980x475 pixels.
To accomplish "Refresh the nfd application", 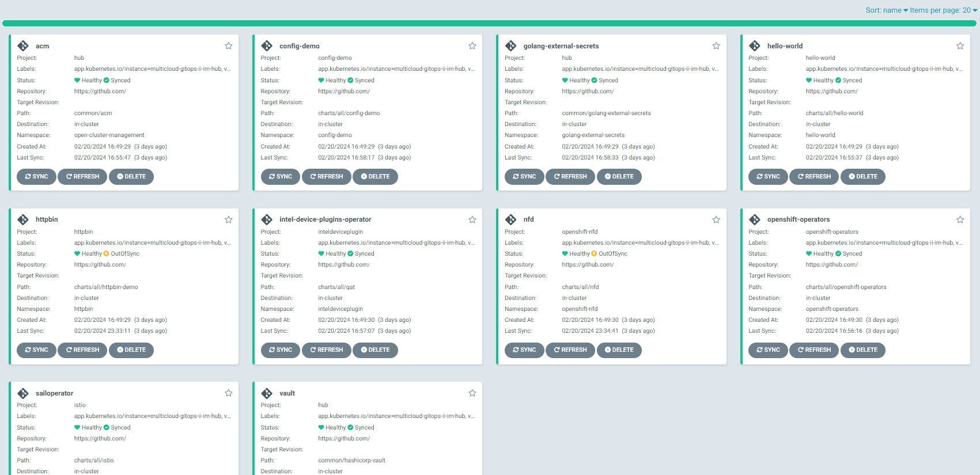I will (570, 350).
